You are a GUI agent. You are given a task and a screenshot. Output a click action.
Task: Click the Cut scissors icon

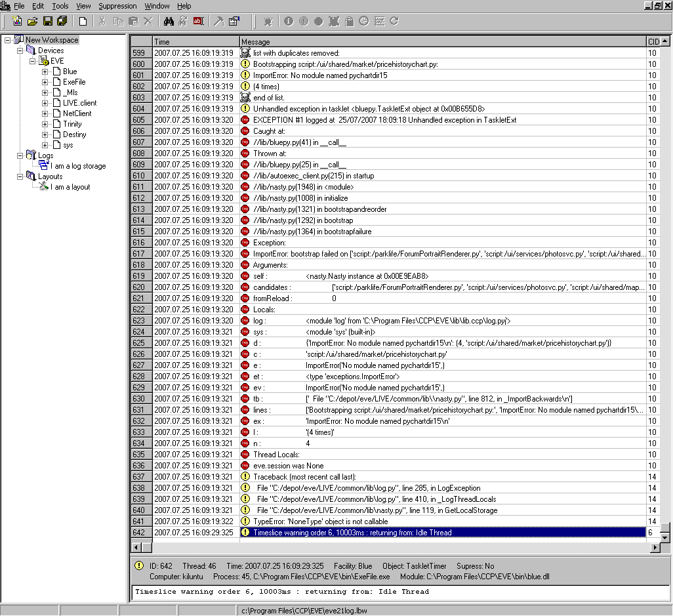(102, 21)
